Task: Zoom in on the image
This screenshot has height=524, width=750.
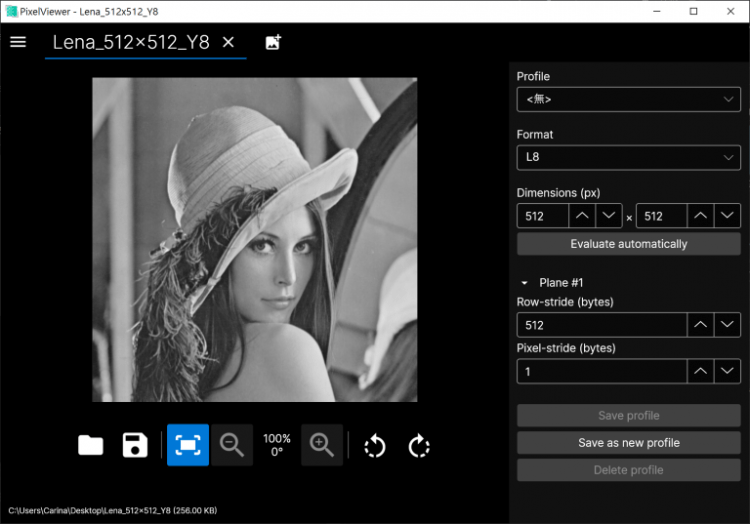Action: point(321,445)
